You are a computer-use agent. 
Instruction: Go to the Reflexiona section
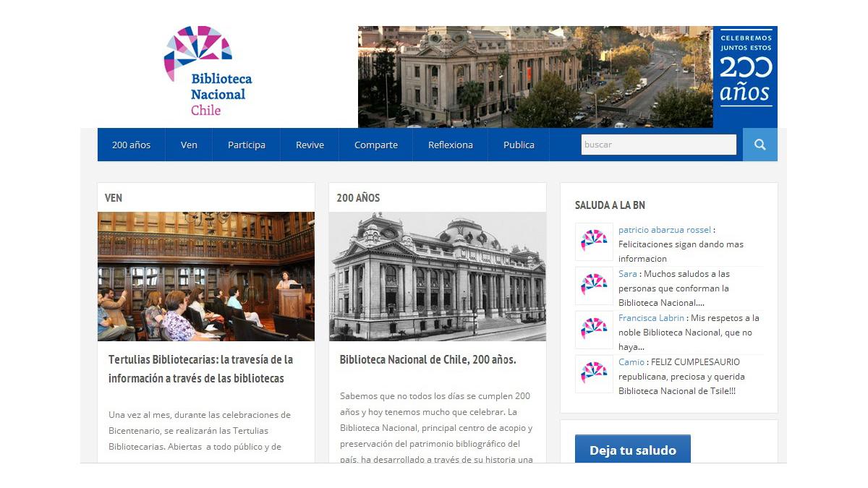tap(451, 145)
